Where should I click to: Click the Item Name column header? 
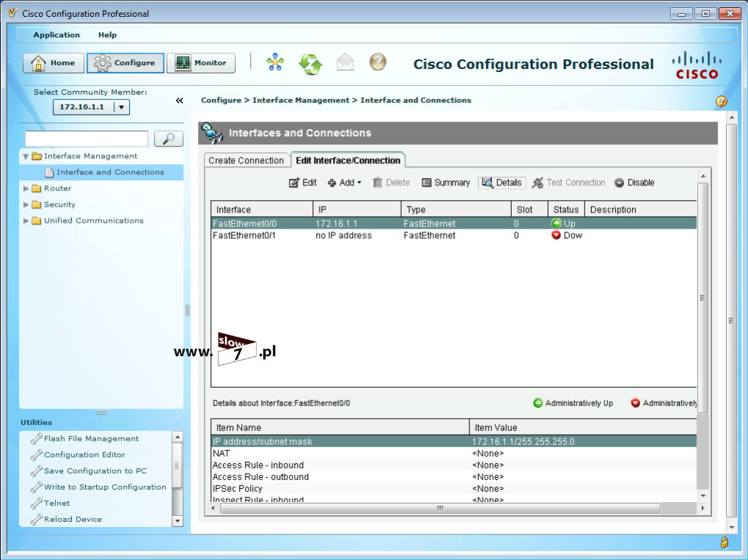tap(340, 427)
